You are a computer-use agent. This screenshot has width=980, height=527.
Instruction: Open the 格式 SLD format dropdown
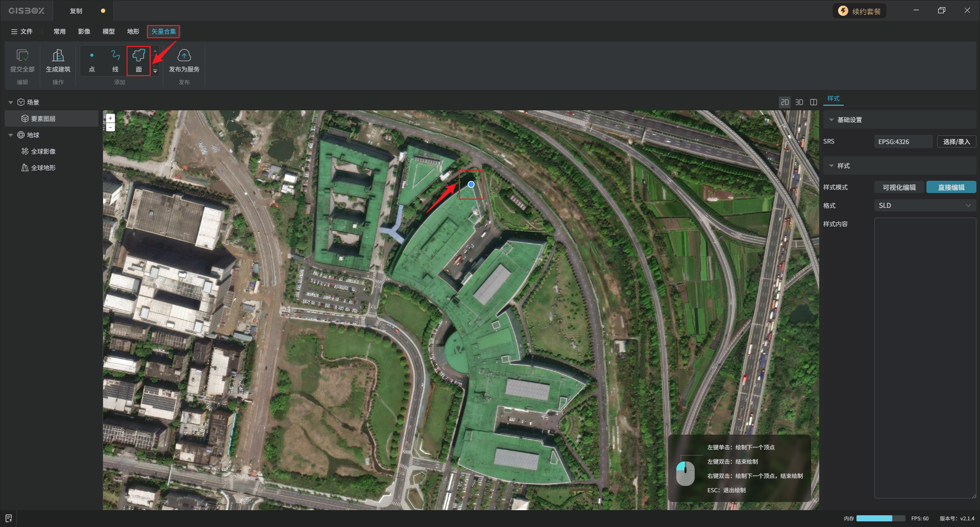[924, 205]
